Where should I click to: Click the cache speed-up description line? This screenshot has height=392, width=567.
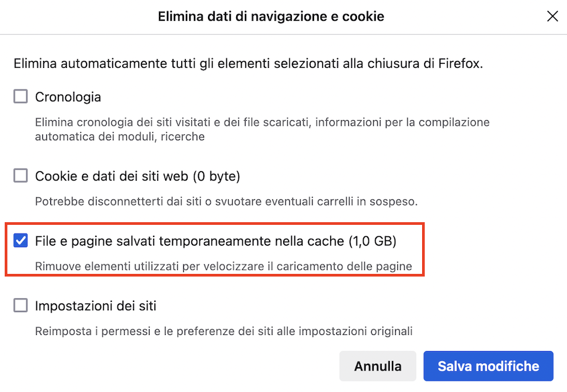click(x=217, y=266)
